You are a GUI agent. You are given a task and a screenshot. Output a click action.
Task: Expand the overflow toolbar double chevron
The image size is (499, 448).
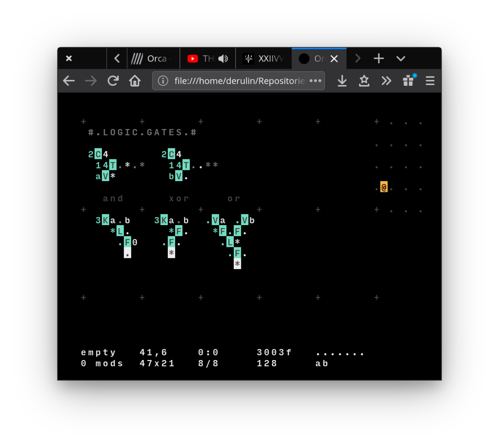(386, 81)
